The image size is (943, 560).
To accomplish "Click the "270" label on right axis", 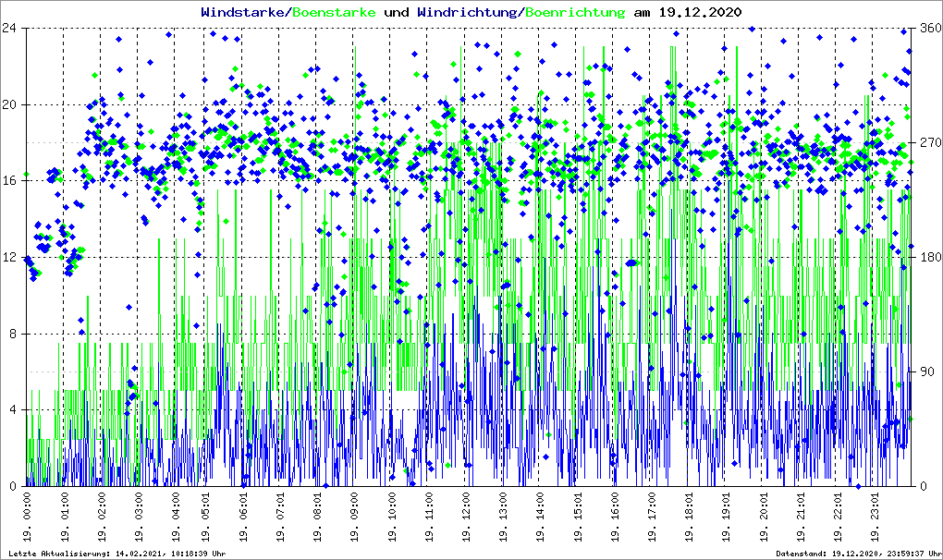I will (x=926, y=143).
